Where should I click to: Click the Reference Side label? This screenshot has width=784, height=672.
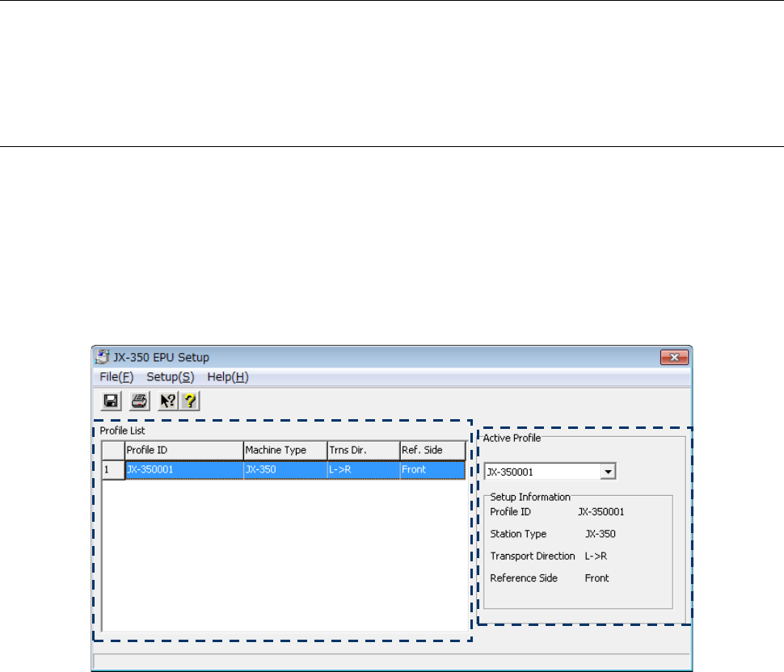(x=524, y=577)
